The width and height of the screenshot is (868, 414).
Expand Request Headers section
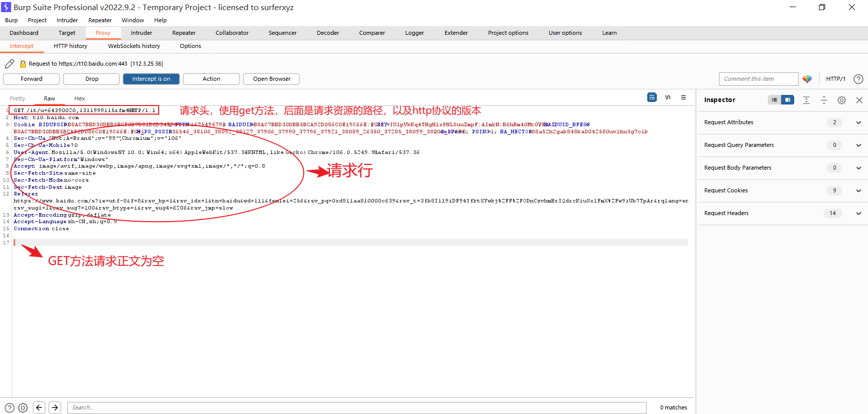(858, 214)
